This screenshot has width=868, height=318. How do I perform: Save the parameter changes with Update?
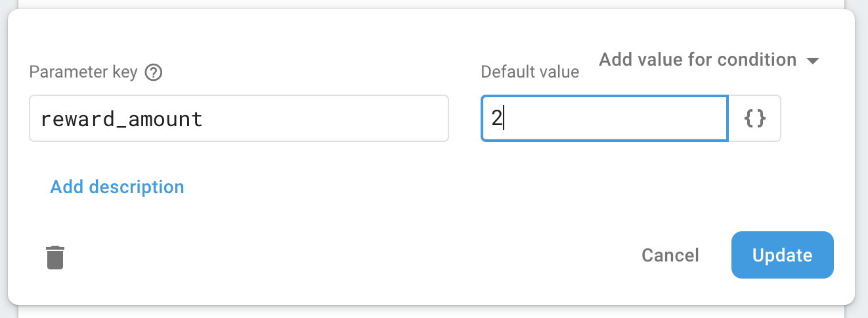point(782,255)
